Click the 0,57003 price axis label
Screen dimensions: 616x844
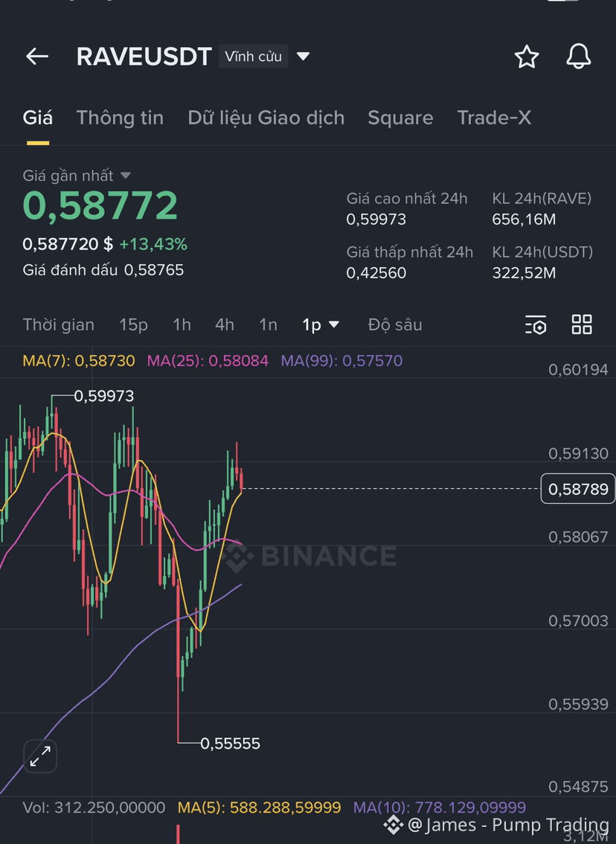578,621
